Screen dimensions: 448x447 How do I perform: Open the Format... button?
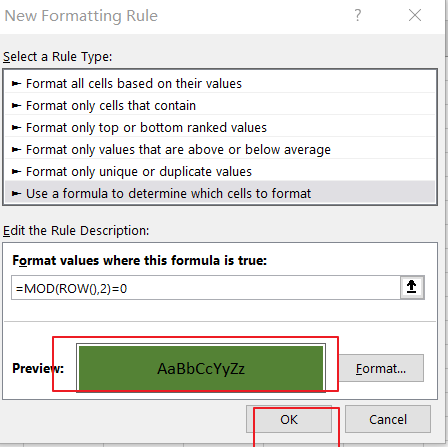[x=381, y=368]
